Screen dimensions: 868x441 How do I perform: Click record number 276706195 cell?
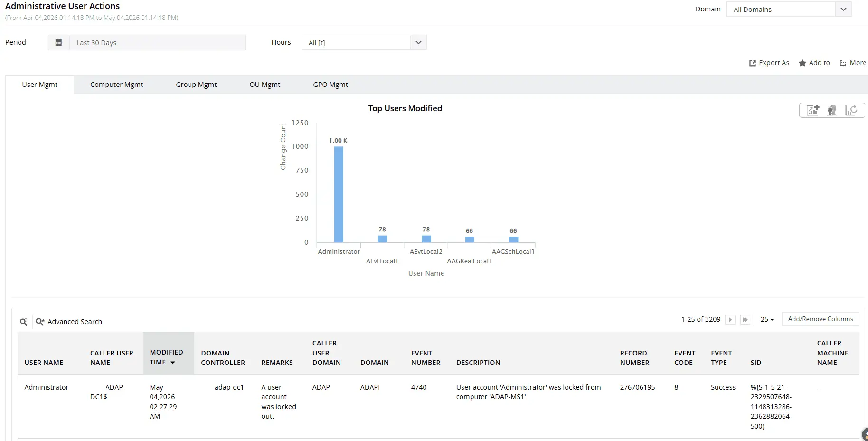pos(637,387)
